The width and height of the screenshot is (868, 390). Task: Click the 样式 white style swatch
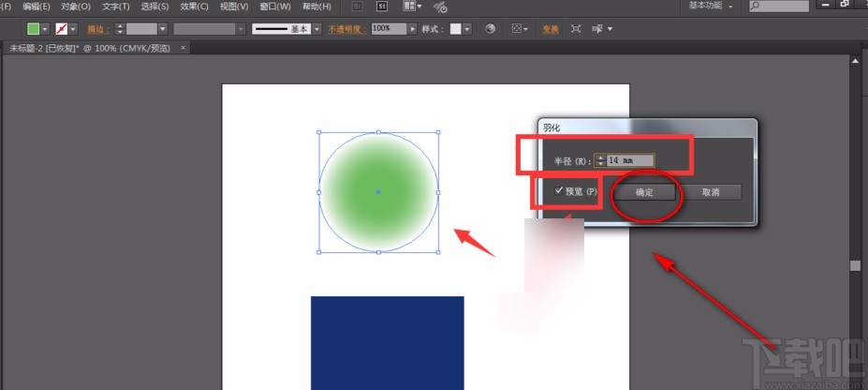(x=456, y=29)
